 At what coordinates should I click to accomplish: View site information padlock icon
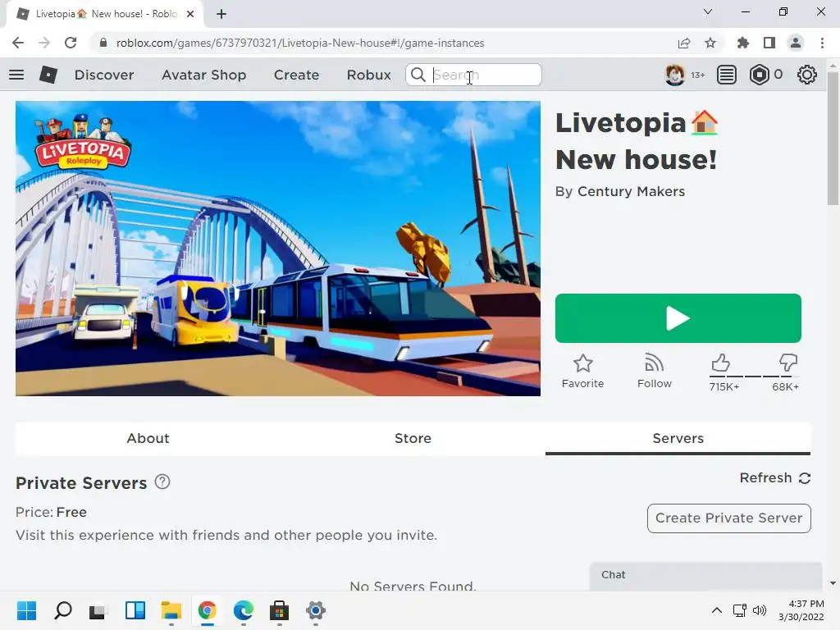[103, 43]
